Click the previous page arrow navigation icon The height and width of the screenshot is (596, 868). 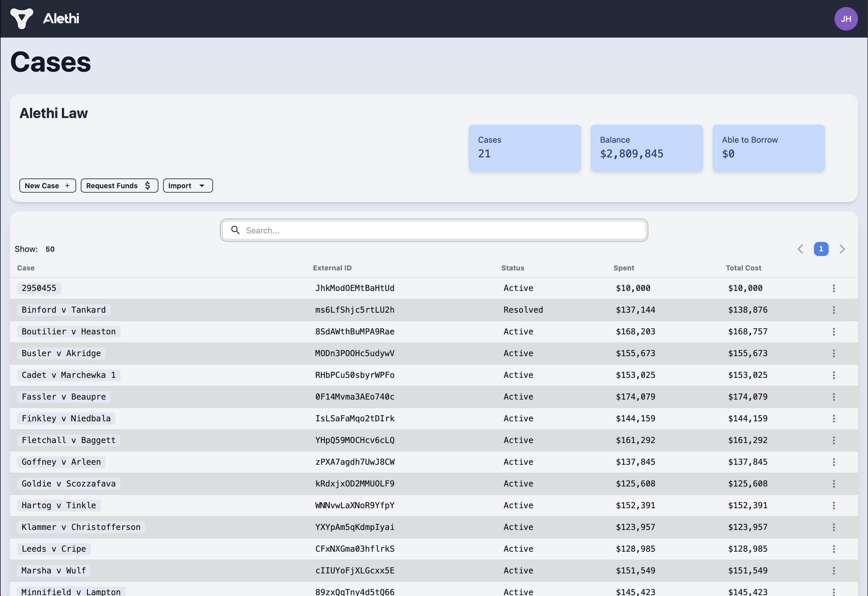801,249
